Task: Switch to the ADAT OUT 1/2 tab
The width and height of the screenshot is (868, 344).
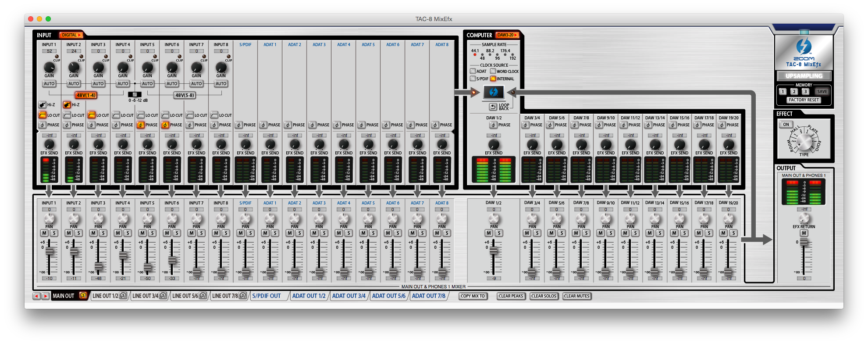Action: tap(309, 296)
